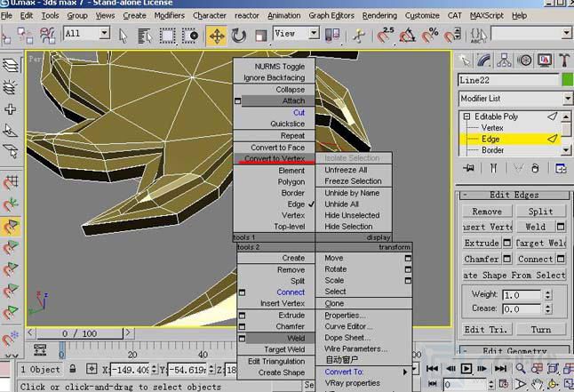Viewport: 574px width, 392px height.
Task: Choose Hide Unselected in display quad
Action: [352, 215]
